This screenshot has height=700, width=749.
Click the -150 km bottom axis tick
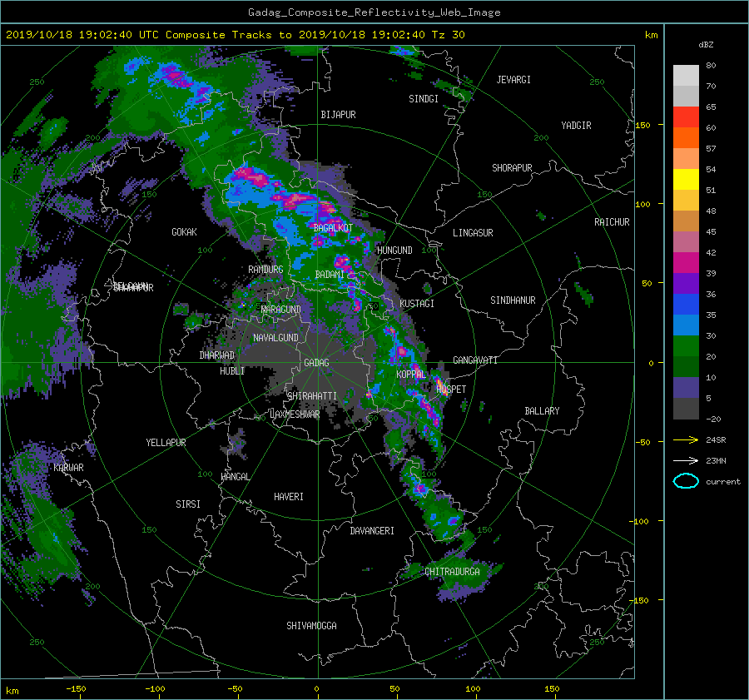[76, 689]
